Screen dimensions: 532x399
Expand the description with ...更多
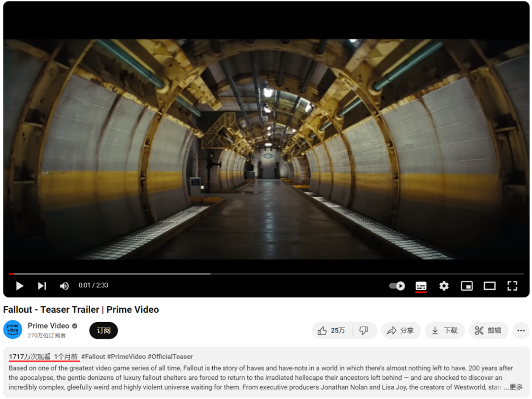(513, 387)
